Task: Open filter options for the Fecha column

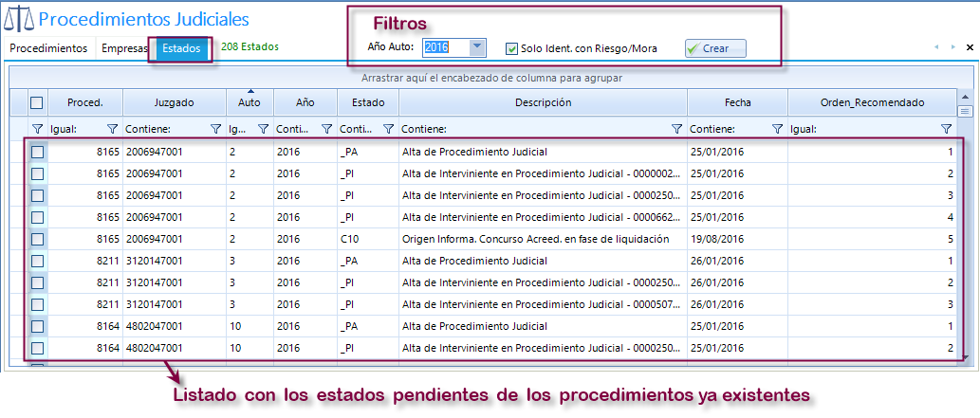Action: (777, 129)
